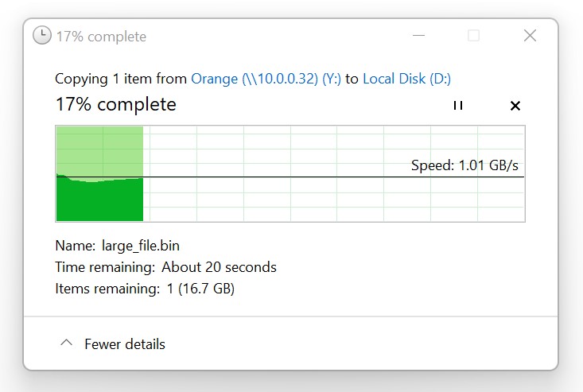Minimize the copy progress window
Image resolution: width=583 pixels, height=392 pixels.
click(x=418, y=36)
